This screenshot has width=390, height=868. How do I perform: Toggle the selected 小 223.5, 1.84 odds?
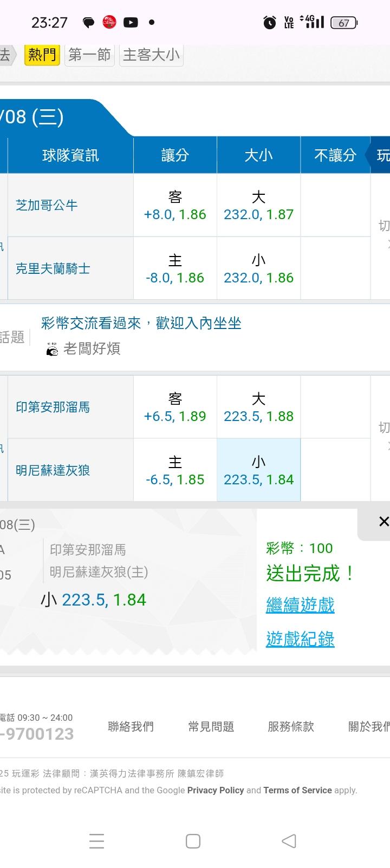(258, 470)
